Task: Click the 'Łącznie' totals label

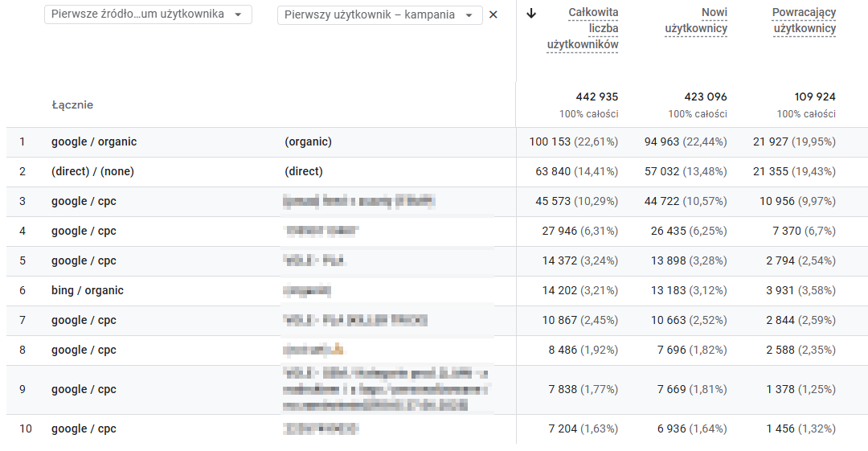Action: click(x=72, y=105)
